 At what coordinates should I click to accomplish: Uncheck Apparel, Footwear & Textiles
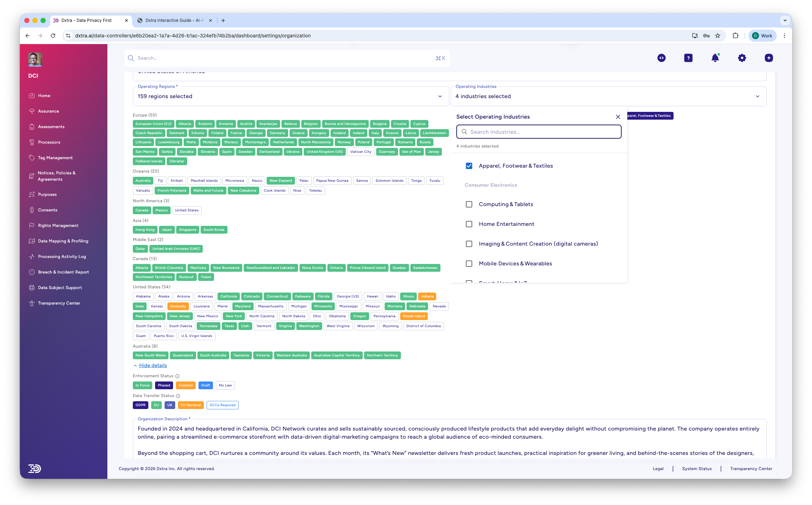click(x=469, y=166)
